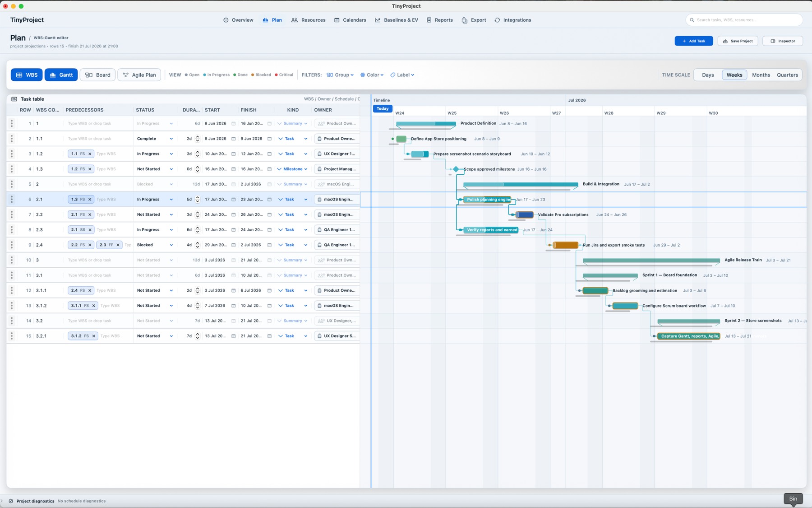
Task: Click the STATUS column header
Action: pyautogui.click(x=145, y=110)
